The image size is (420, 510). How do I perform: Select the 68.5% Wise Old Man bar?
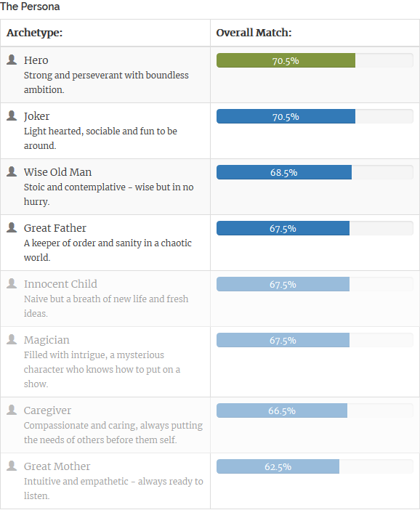(x=284, y=172)
